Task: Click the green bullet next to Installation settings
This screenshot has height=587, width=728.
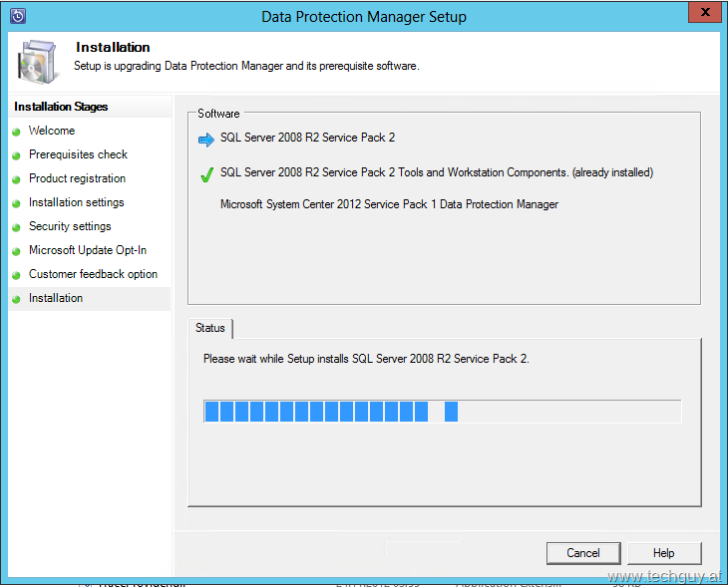Action: pyautogui.click(x=16, y=203)
